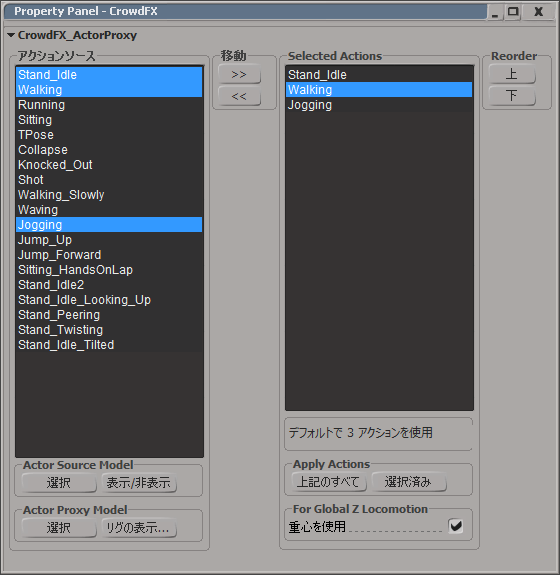The image size is (560, 575).
Task: Select Stand_Idle in the action source list
Action: click(x=109, y=74)
